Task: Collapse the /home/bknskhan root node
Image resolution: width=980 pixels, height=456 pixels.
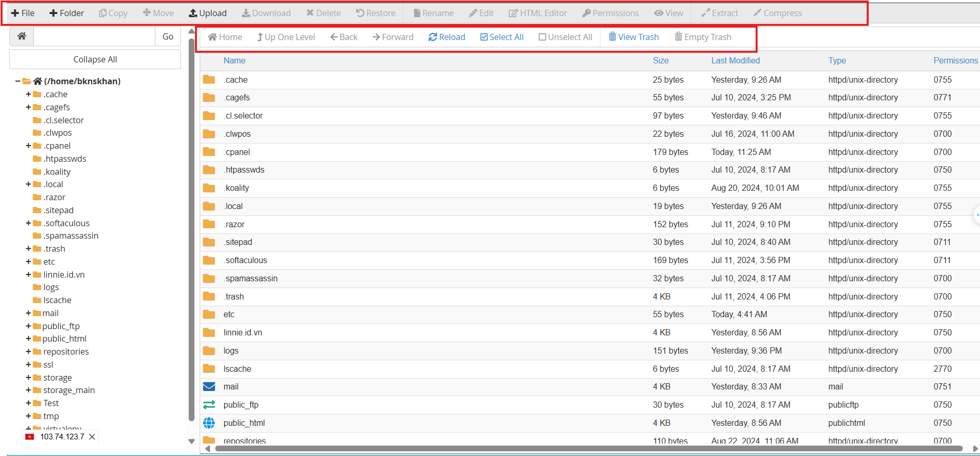Action: (18, 81)
